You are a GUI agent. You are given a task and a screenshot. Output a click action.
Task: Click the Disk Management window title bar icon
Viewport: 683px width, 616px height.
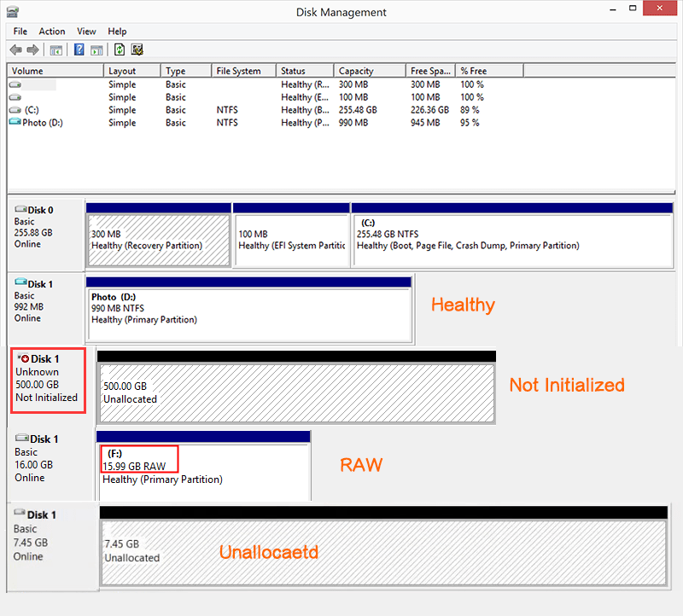[11, 11]
